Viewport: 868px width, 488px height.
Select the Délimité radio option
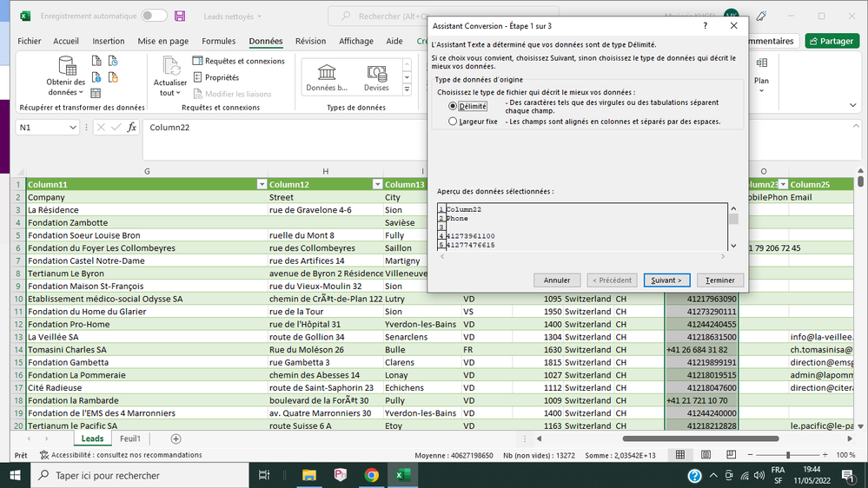click(x=453, y=106)
